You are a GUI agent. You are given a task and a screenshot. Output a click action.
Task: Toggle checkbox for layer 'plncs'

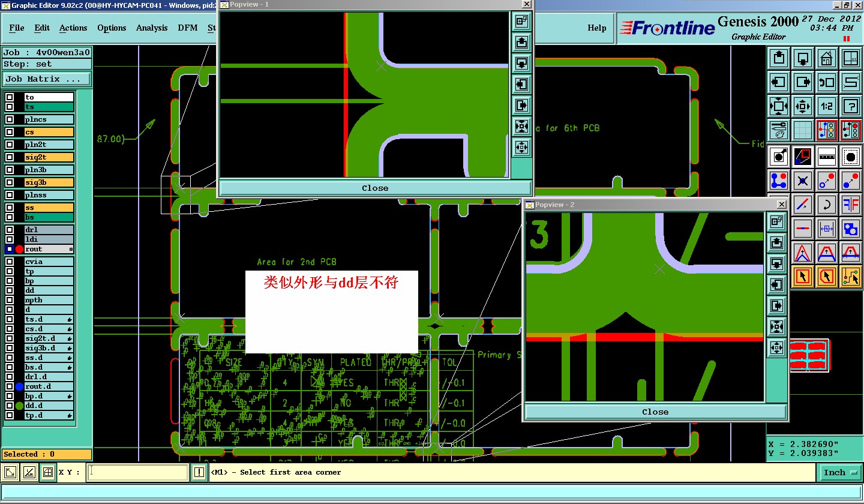click(x=10, y=119)
